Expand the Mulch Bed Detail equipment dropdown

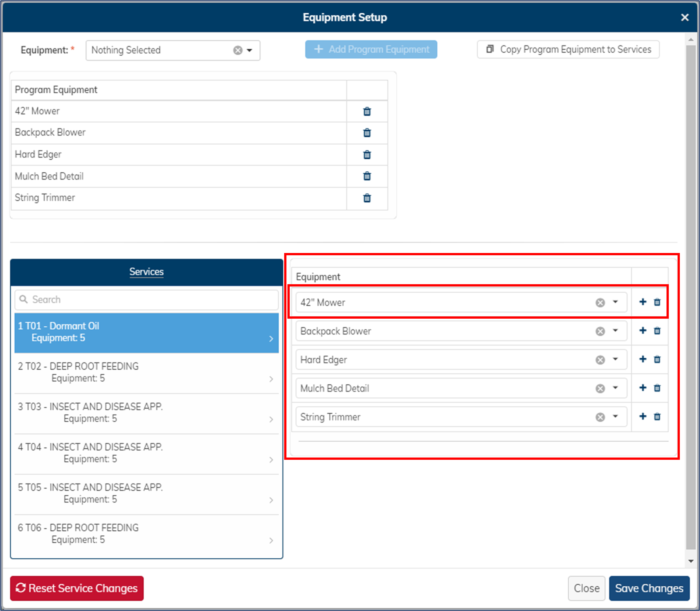pos(615,388)
